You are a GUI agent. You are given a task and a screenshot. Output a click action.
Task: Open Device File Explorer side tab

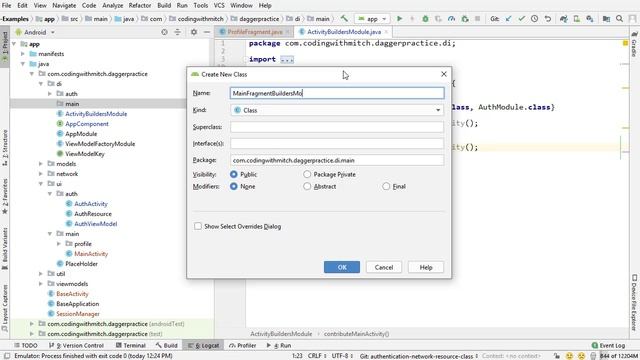[634, 302]
